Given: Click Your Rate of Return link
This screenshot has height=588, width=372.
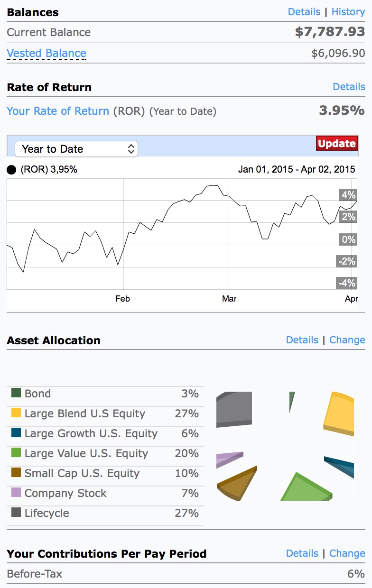Looking at the screenshot, I should tap(58, 111).
